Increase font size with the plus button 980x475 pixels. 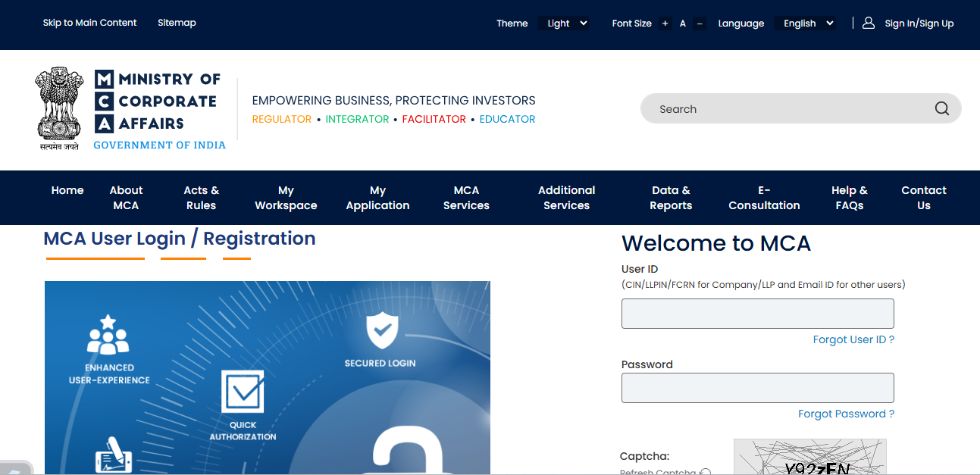click(665, 23)
